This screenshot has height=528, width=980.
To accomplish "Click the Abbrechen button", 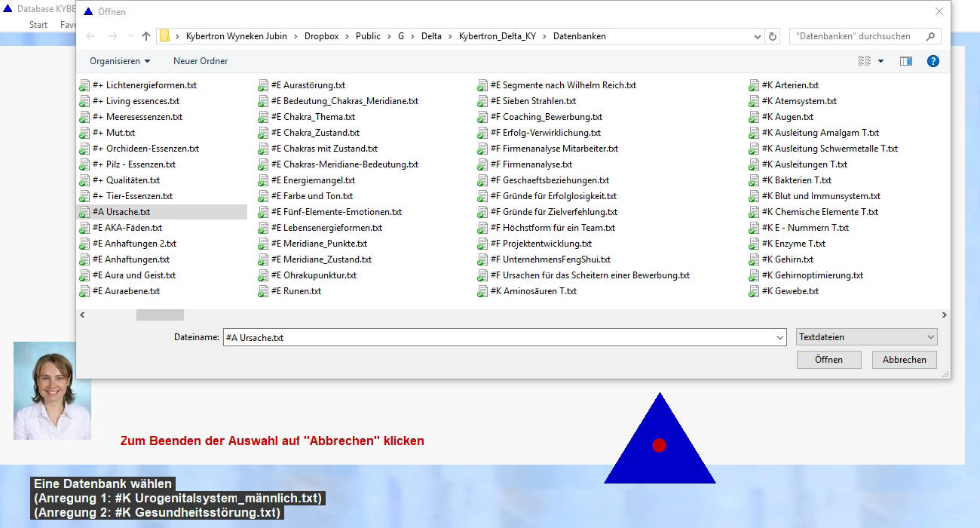I will point(904,360).
